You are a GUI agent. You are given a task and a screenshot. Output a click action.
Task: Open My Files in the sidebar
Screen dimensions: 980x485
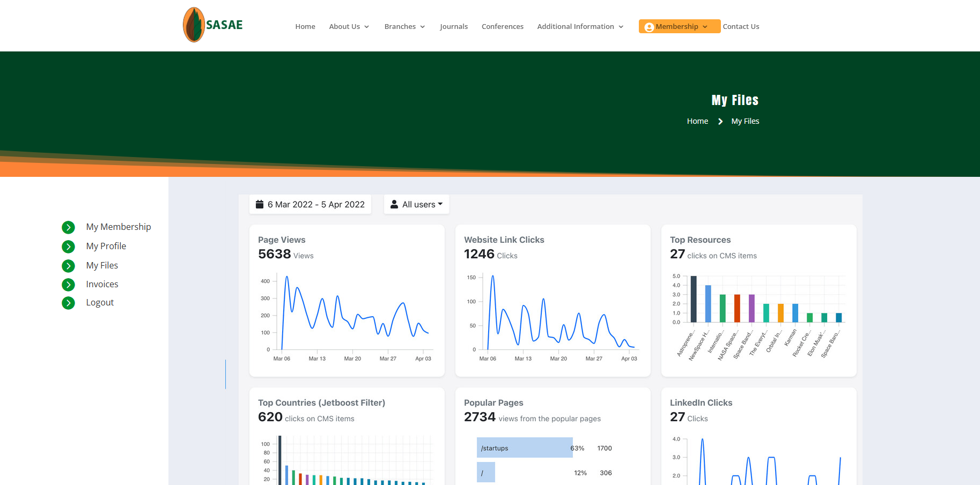[x=102, y=265]
